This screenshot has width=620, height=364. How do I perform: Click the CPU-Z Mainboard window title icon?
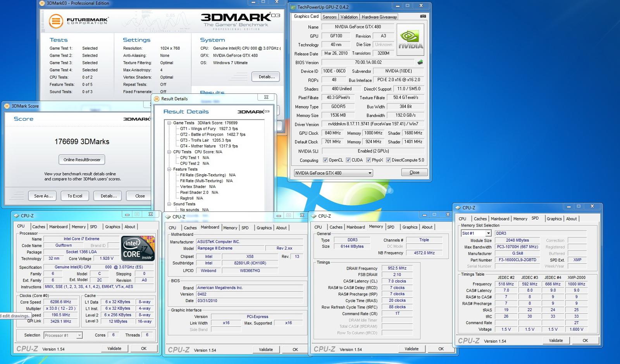tap(168, 217)
